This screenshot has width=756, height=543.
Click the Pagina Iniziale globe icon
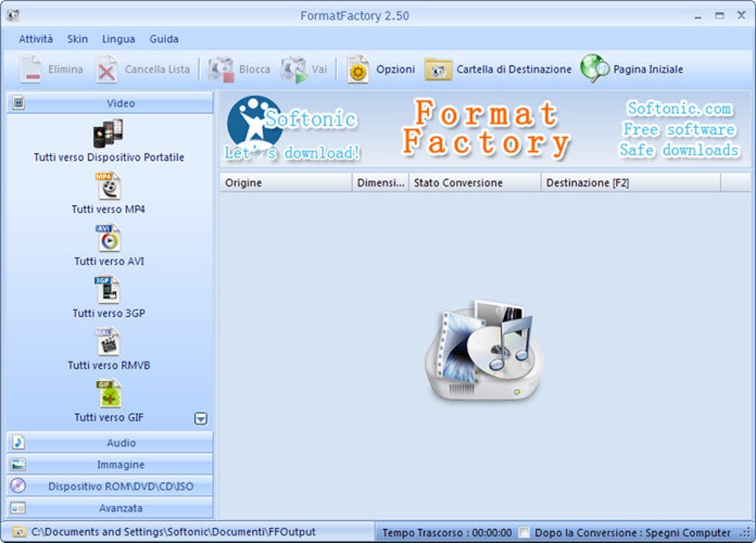click(594, 68)
